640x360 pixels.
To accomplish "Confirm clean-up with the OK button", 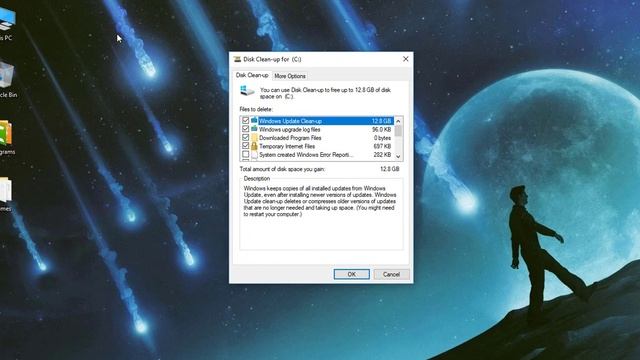I will click(x=351, y=274).
